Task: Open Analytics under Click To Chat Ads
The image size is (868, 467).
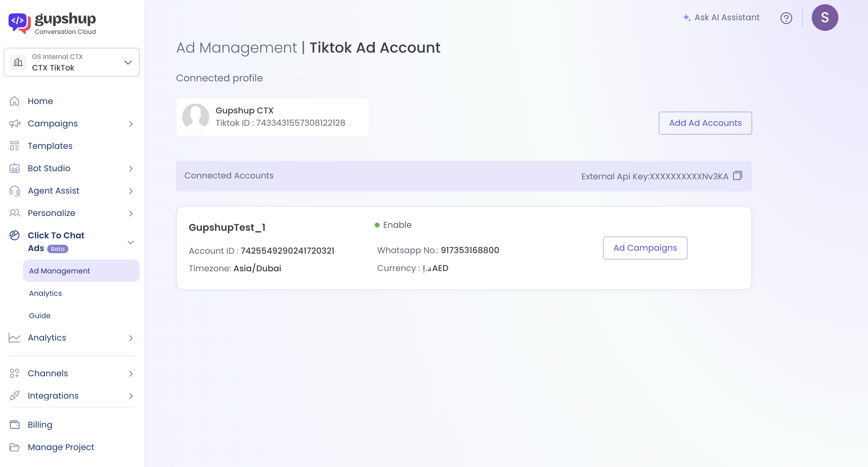Action: click(45, 293)
